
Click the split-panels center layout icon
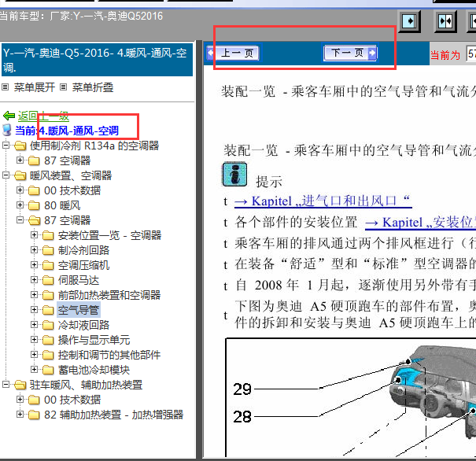445,21
